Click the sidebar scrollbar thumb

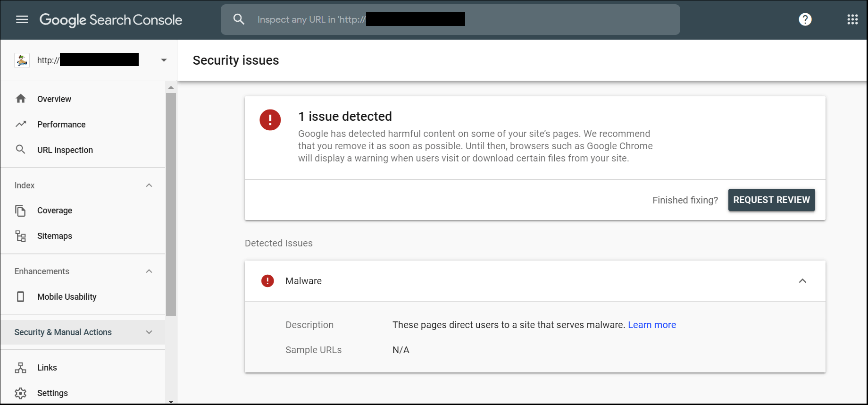[x=171, y=204]
